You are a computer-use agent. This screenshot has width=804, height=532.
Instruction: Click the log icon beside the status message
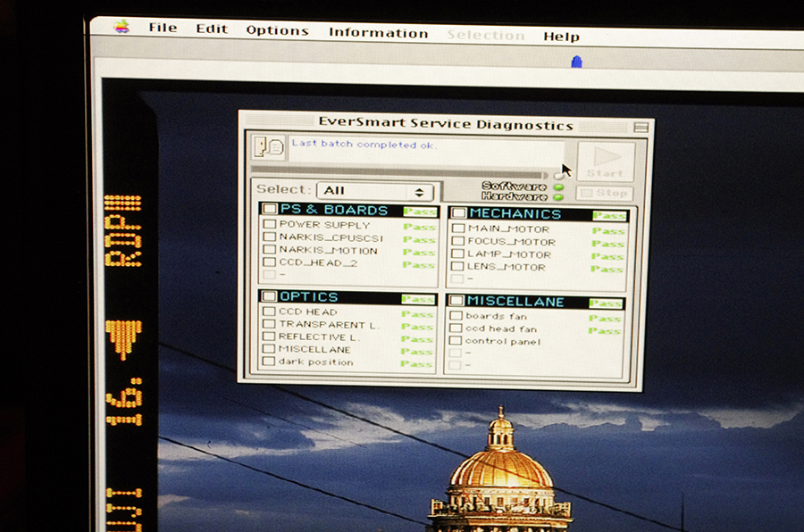[269, 146]
